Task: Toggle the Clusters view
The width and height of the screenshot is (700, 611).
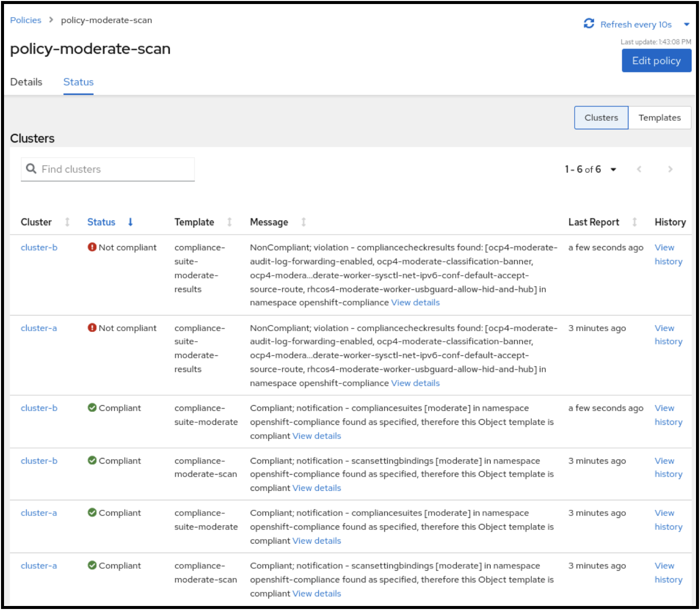Action: 601,117
